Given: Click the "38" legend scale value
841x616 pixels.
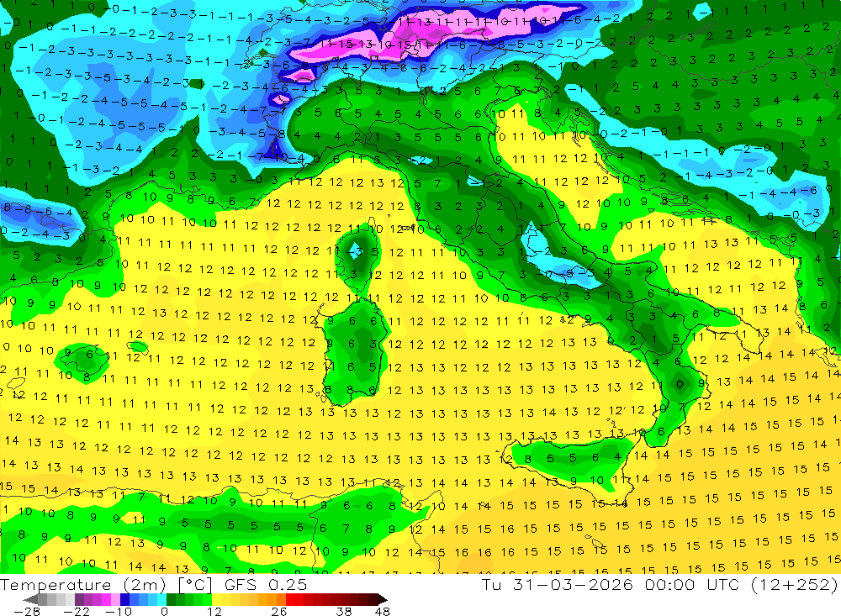Looking at the screenshot, I should [x=344, y=611].
